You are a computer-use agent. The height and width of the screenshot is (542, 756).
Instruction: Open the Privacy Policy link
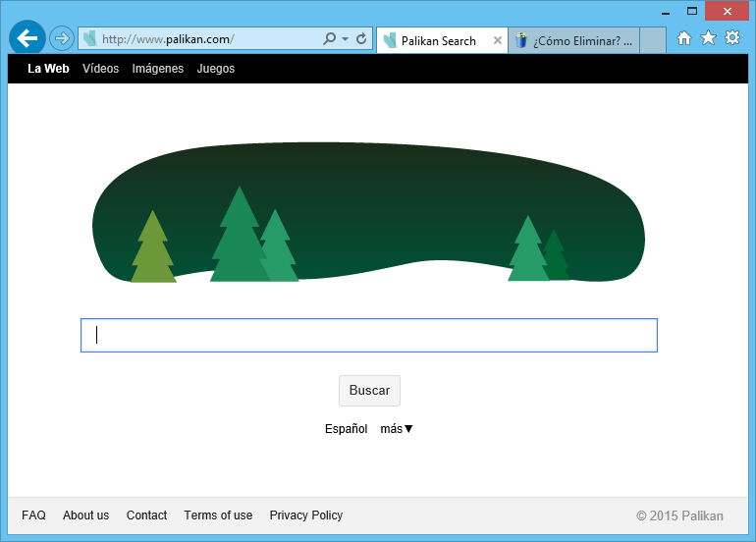[306, 515]
